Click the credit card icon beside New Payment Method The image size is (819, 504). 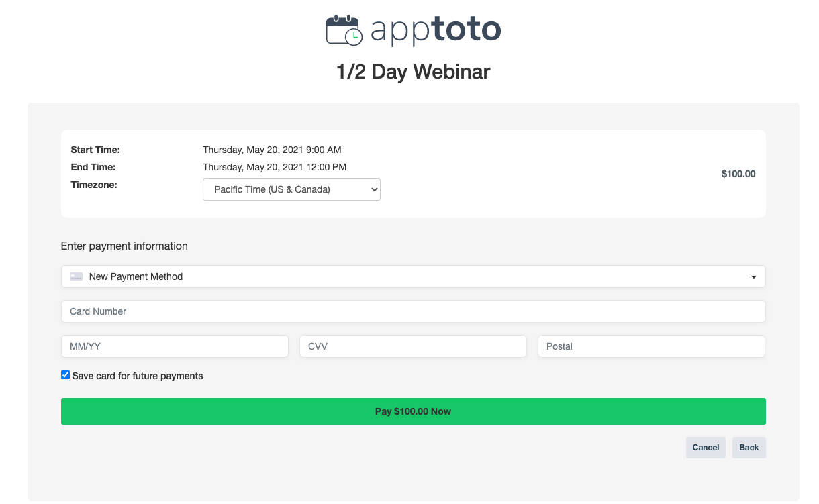click(x=76, y=276)
